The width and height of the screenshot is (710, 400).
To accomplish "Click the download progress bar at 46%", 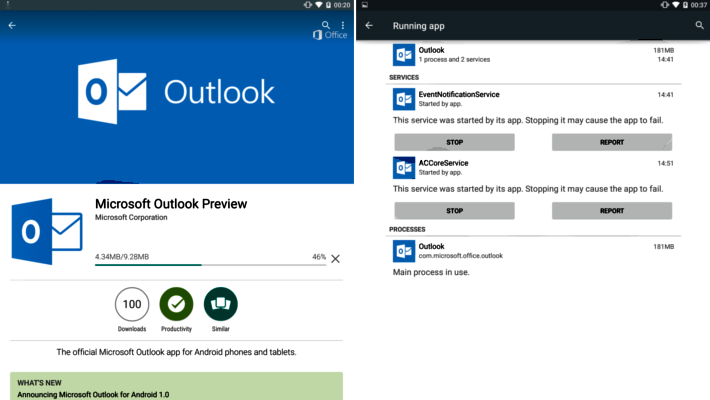I will pos(210,265).
